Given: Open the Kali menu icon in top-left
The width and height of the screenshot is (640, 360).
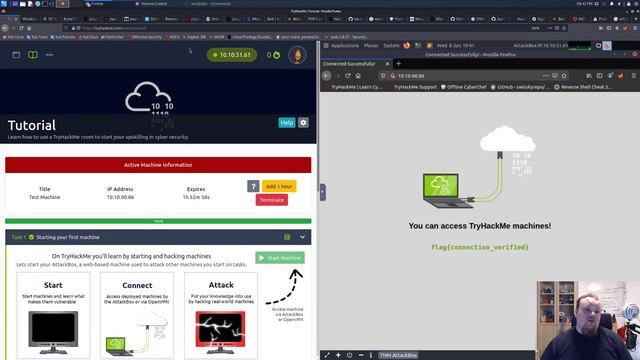Looking at the screenshot, I should pyautogui.click(x=4, y=4).
